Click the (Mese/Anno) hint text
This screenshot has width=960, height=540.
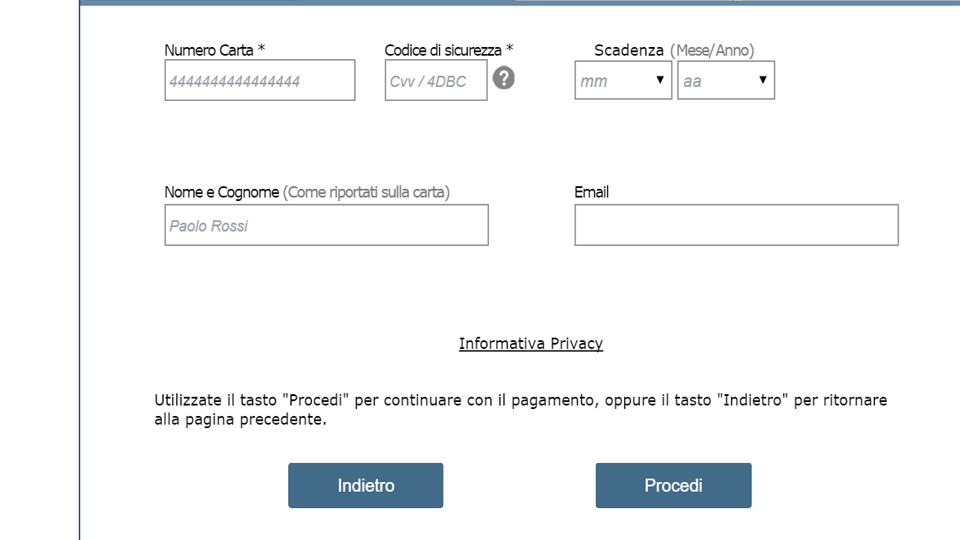click(712, 50)
